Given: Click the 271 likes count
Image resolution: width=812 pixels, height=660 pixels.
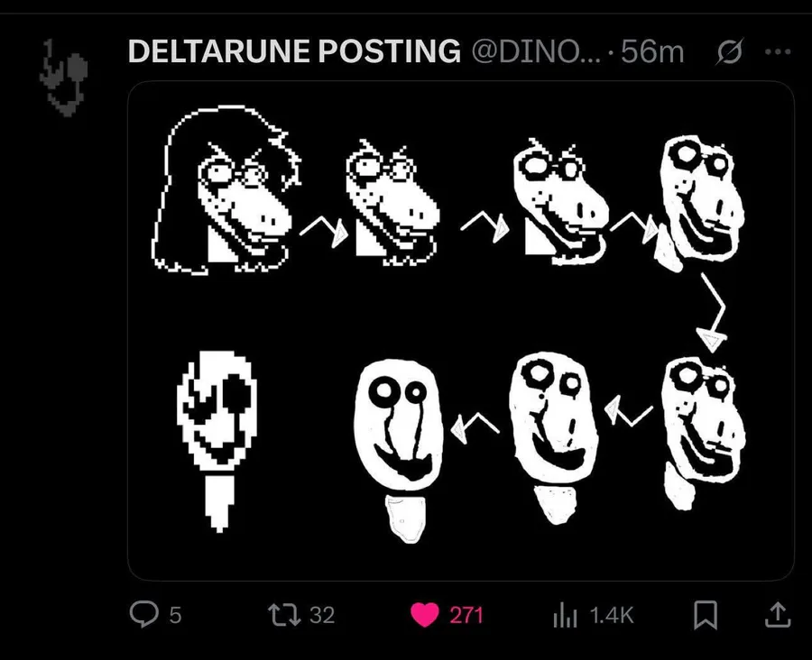Looking at the screenshot, I should click(x=466, y=616).
